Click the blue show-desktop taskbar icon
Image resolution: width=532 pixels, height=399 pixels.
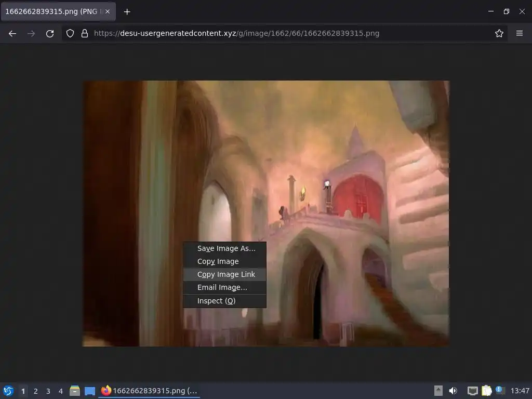pyautogui.click(x=90, y=391)
